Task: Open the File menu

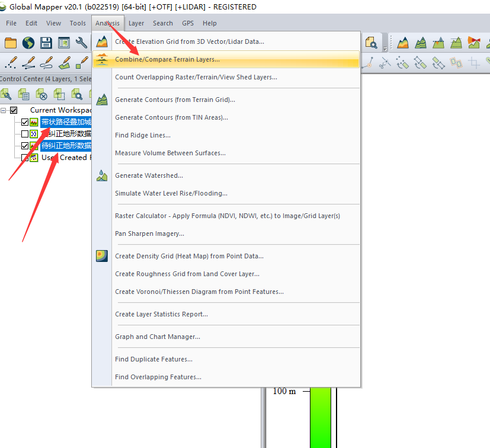Action: click(11, 23)
